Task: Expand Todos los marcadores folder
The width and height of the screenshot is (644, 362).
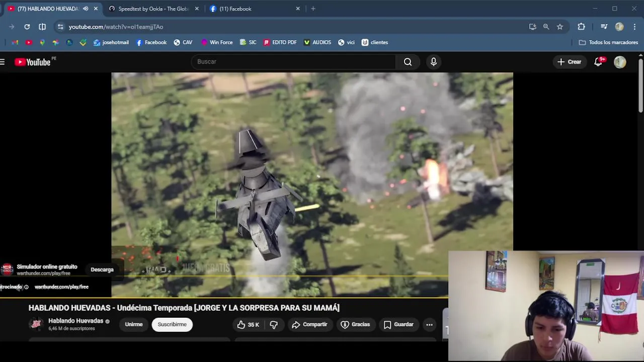Action: 608,42
